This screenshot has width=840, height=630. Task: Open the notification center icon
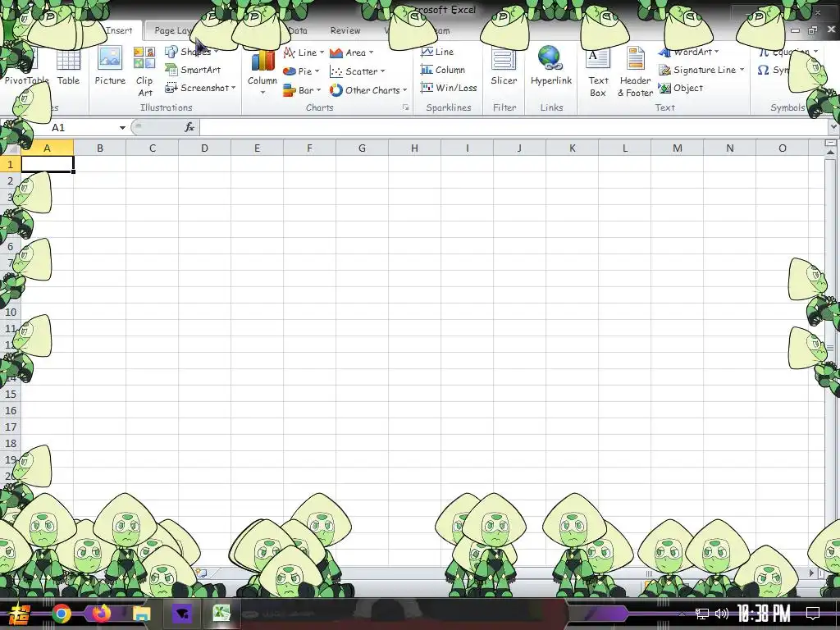tap(813, 614)
